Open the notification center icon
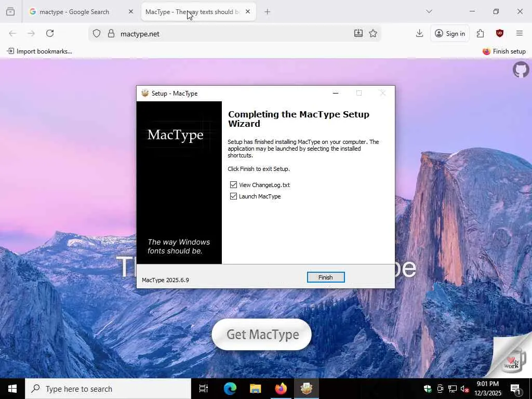Screen dimensions: 532x399 515,389
